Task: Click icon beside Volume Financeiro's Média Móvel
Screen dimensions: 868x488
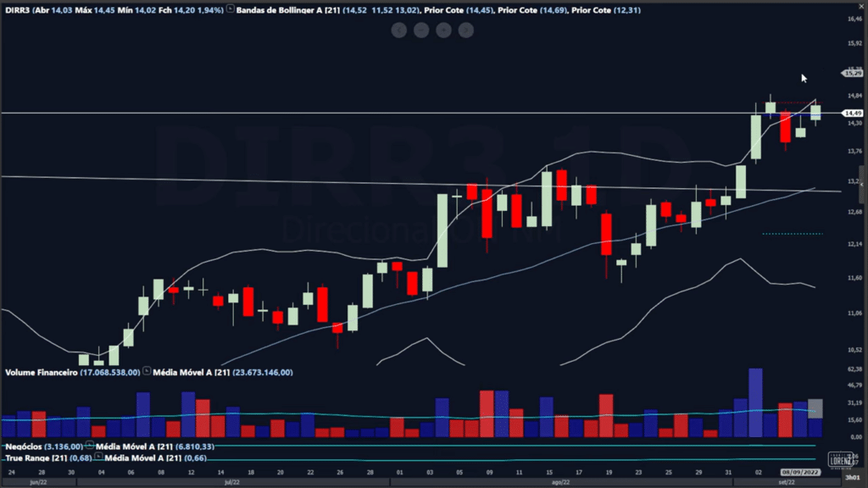Action: 147,372
